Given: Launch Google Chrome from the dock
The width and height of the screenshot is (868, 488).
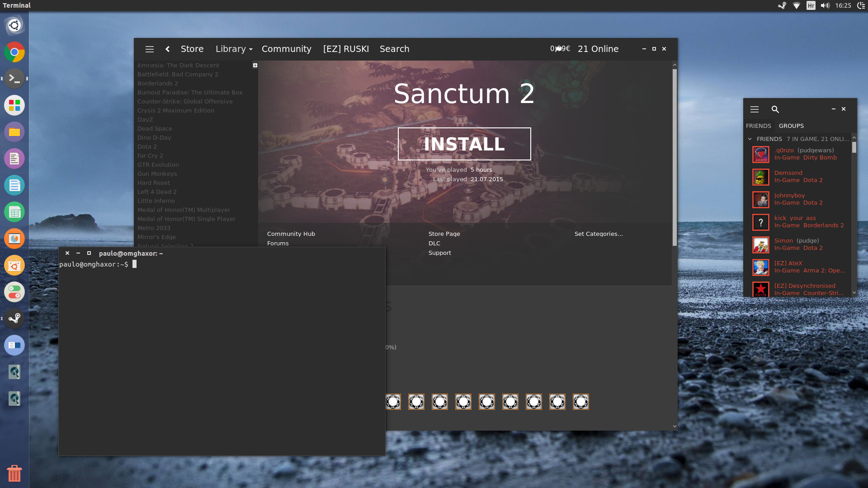Looking at the screenshot, I should tap(14, 52).
